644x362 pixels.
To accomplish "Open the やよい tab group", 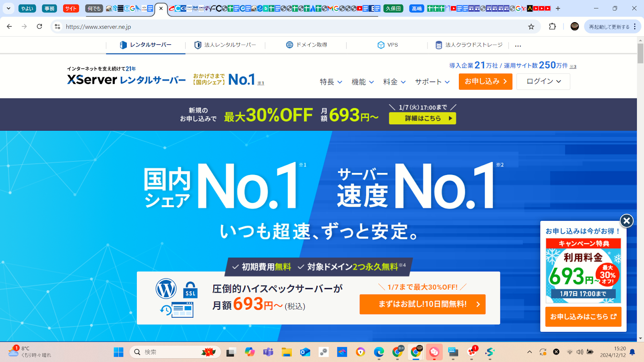I will pos(27,8).
